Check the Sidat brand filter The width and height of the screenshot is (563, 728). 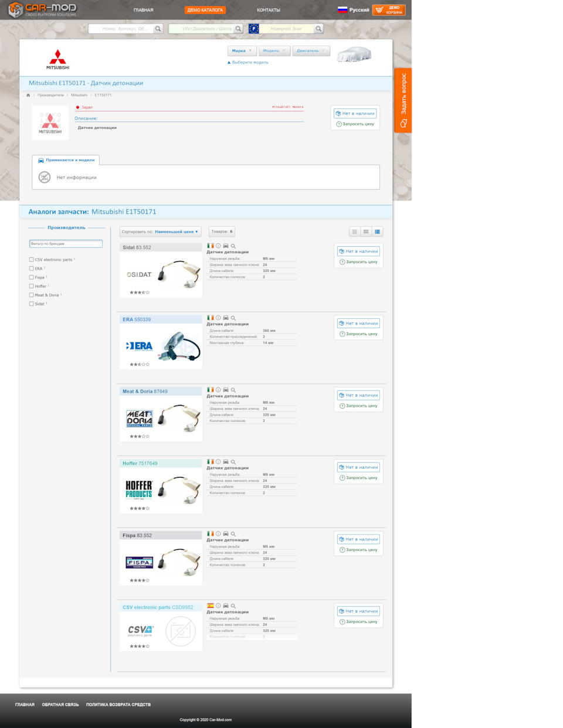[32, 304]
